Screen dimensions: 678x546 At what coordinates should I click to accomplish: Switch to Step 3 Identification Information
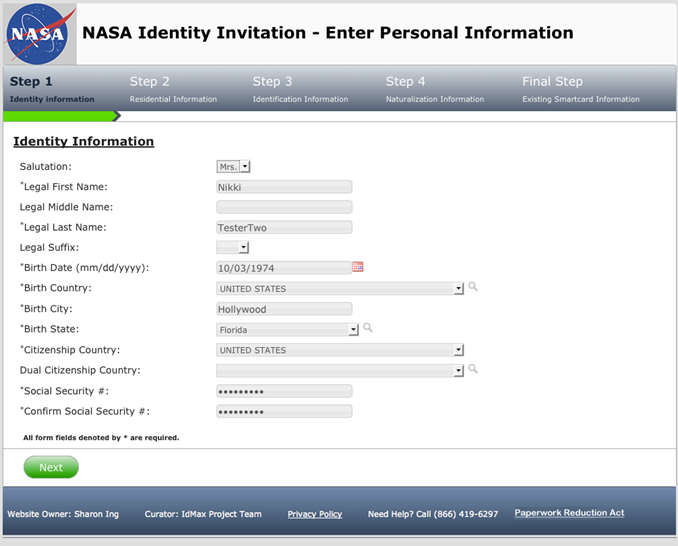pyautogui.click(x=300, y=89)
